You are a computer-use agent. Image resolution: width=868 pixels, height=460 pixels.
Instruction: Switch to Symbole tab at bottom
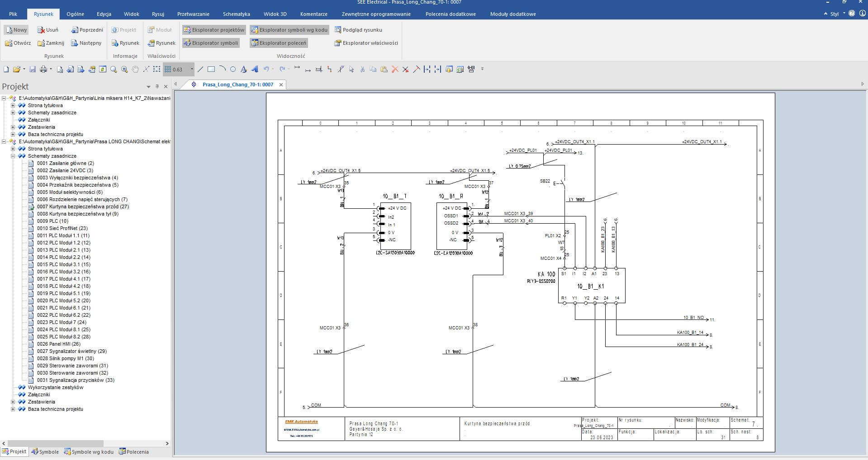coord(45,451)
